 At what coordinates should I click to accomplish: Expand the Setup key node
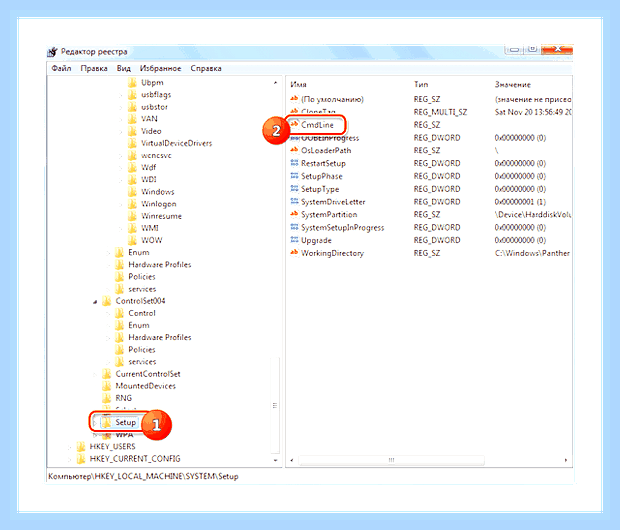(95, 422)
